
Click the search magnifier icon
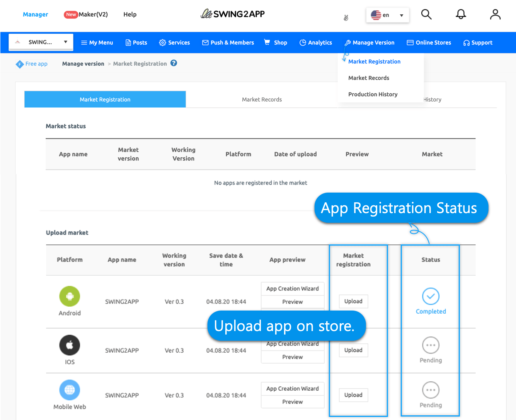(x=426, y=15)
